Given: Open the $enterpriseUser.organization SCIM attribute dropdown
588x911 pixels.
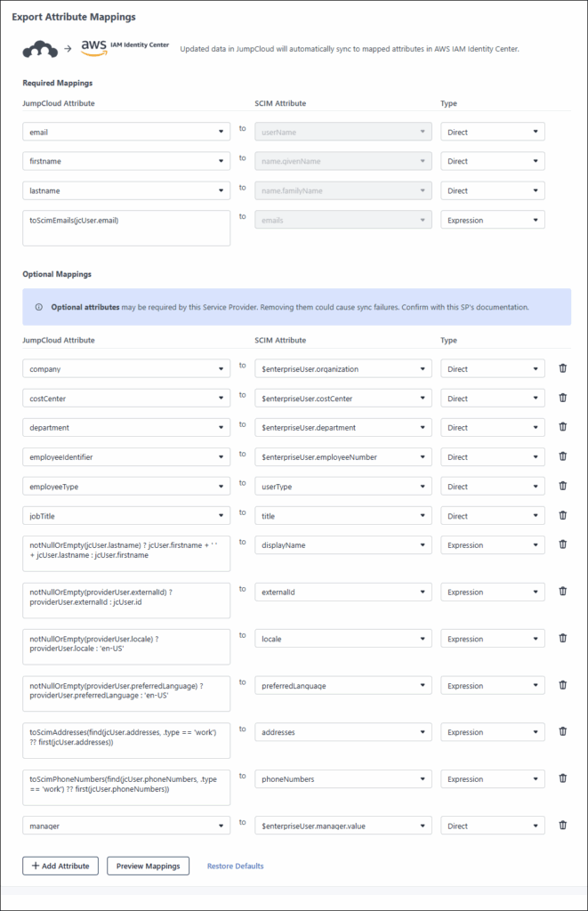Looking at the screenshot, I should (x=342, y=368).
